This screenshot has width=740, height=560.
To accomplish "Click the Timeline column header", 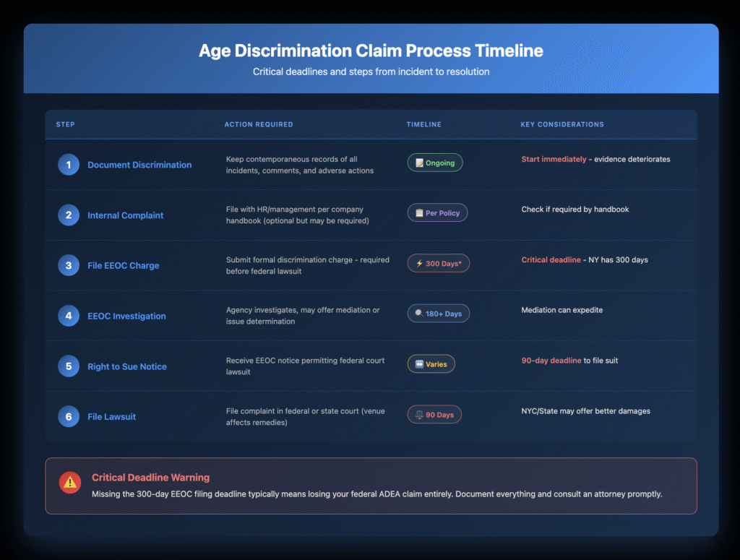I will click(423, 124).
